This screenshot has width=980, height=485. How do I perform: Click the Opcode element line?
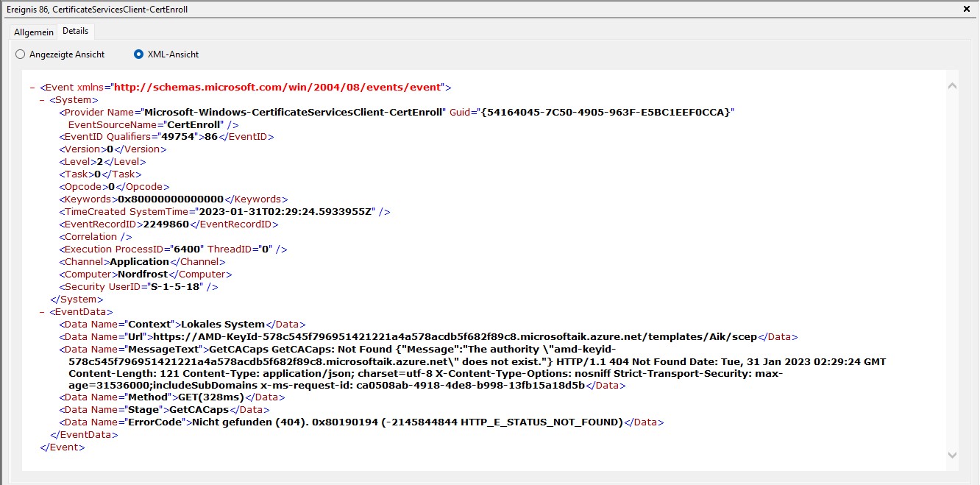coord(114,187)
